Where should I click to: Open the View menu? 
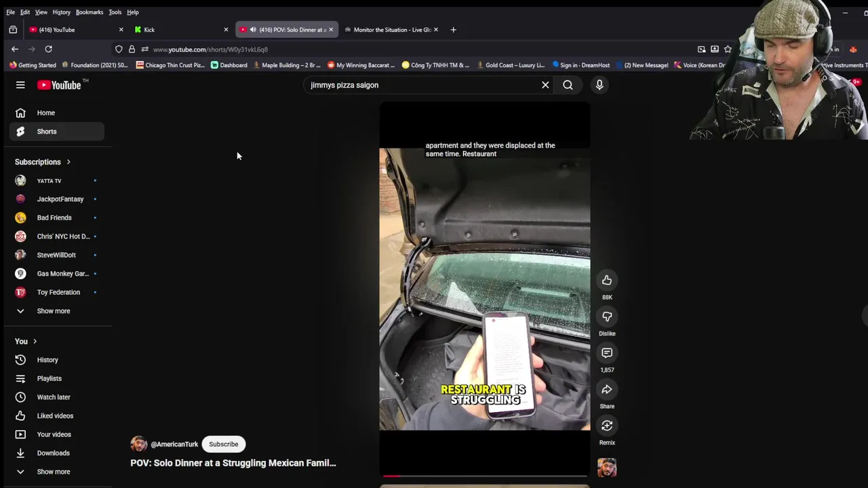tap(41, 12)
